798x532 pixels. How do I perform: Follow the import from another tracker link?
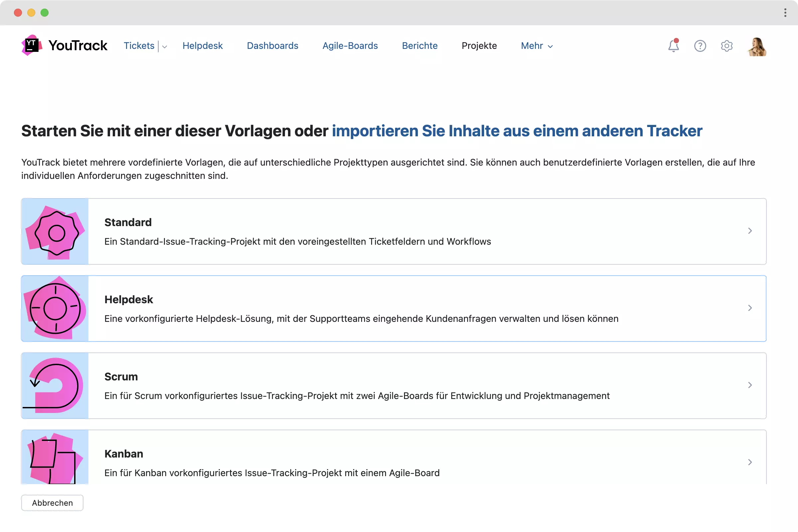[517, 131]
